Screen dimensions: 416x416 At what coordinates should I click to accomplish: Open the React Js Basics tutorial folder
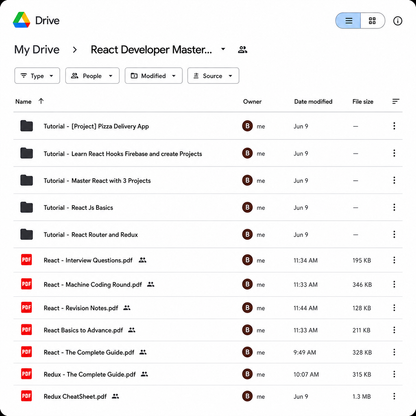pyautogui.click(x=78, y=208)
